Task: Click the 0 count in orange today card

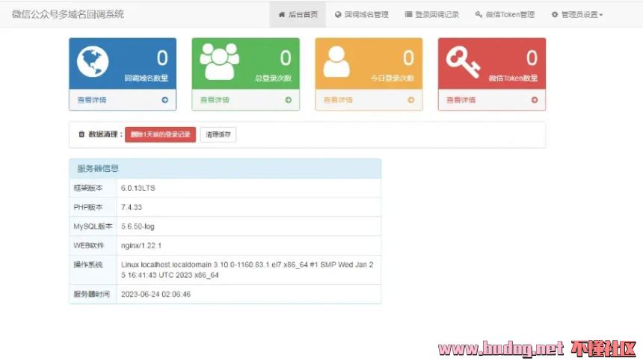Action: [x=408, y=58]
